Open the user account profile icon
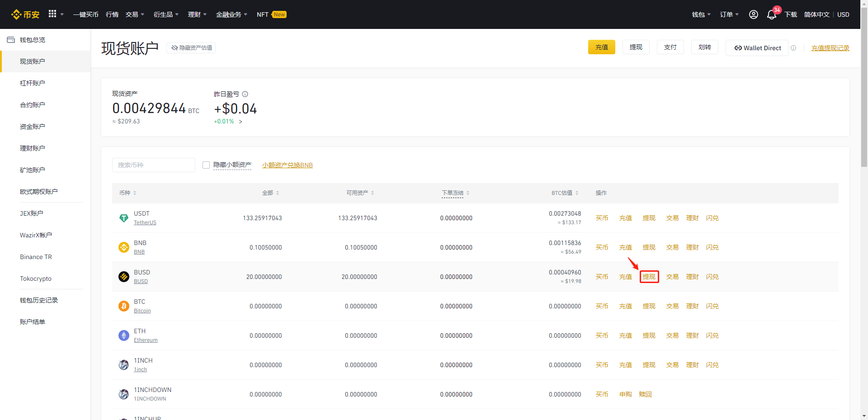 [x=753, y=14]
